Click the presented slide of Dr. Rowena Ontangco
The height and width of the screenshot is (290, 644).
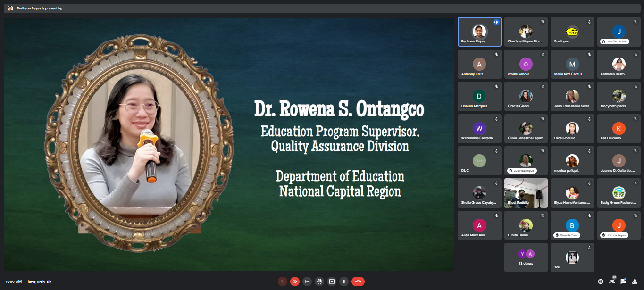tap(229, 144)
